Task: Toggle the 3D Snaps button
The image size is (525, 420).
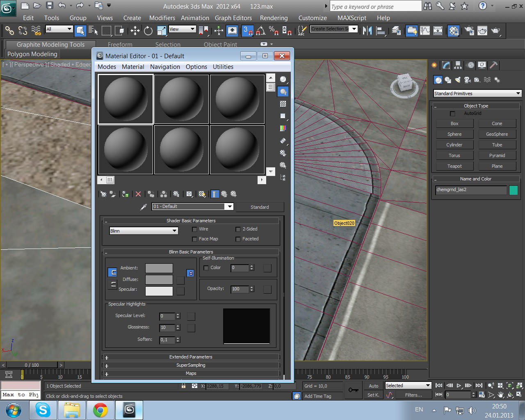Action: [248, 30]
